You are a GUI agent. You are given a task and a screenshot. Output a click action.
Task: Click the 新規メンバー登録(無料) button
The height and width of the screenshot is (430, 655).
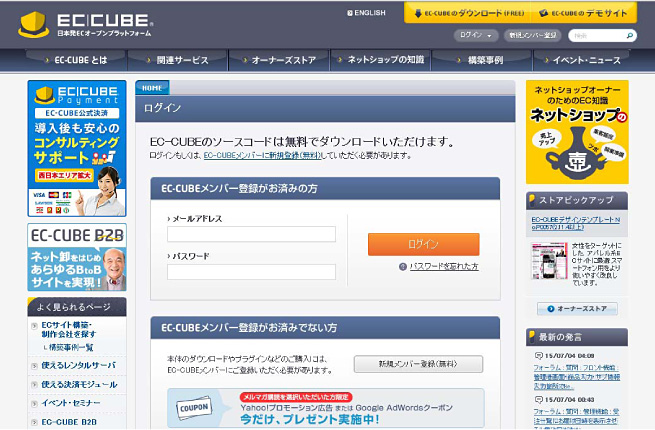pyautogui.click(x=418, y=364)
